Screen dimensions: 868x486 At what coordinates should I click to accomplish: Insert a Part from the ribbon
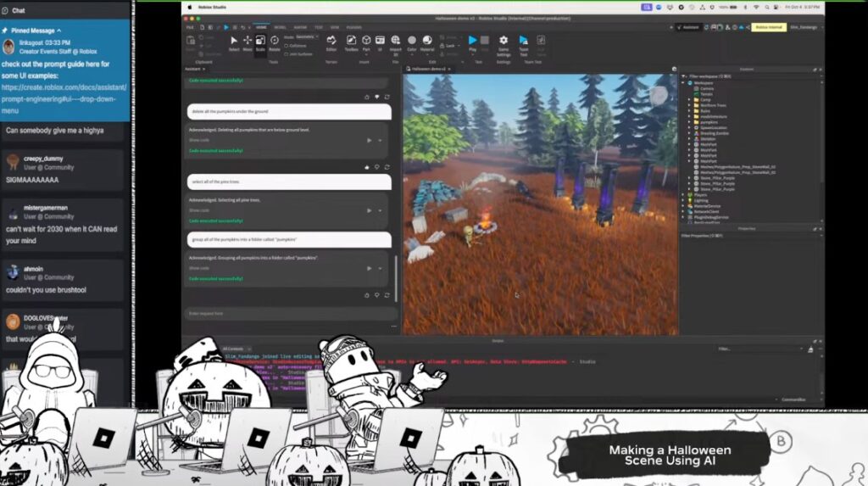(x=366, y=43)
